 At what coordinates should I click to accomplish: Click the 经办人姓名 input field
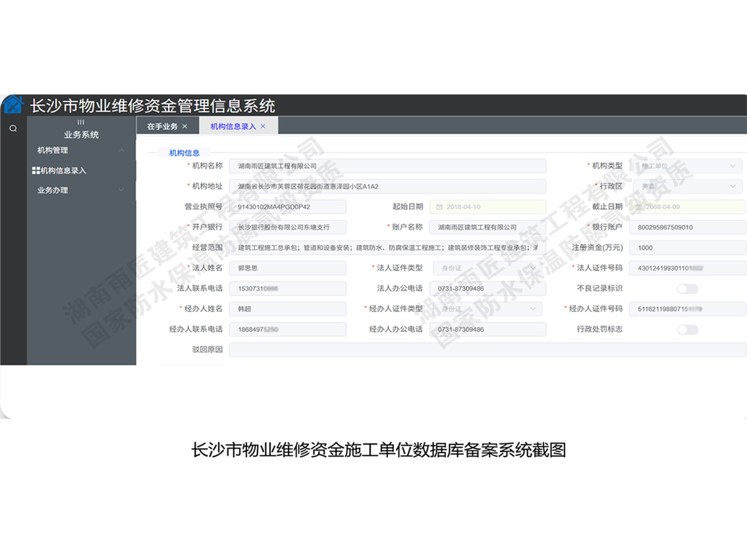coord(288,309)
